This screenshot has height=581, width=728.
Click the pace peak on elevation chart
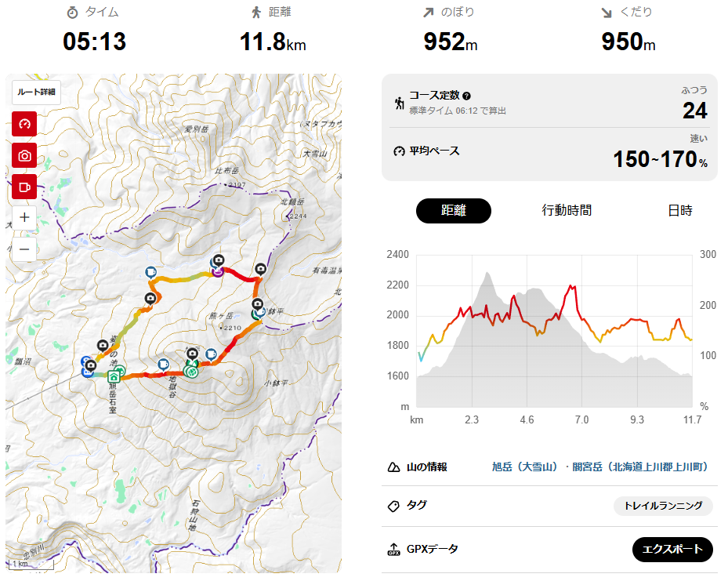[x=571, y=286]
